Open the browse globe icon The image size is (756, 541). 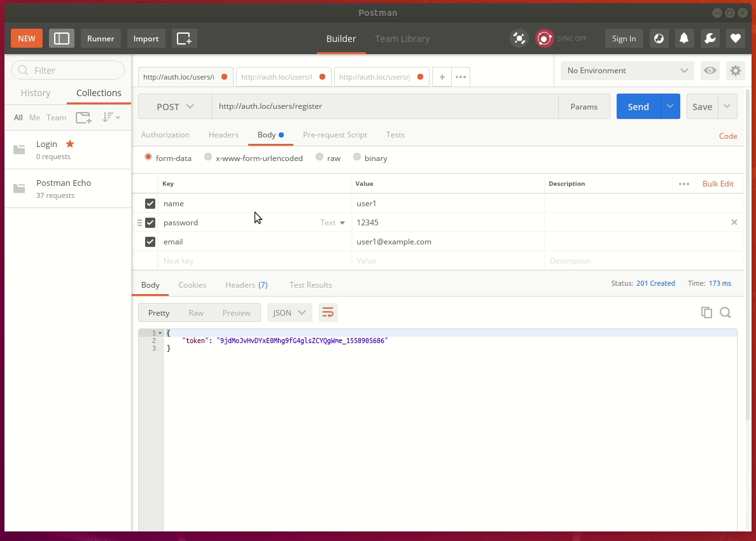659,39
